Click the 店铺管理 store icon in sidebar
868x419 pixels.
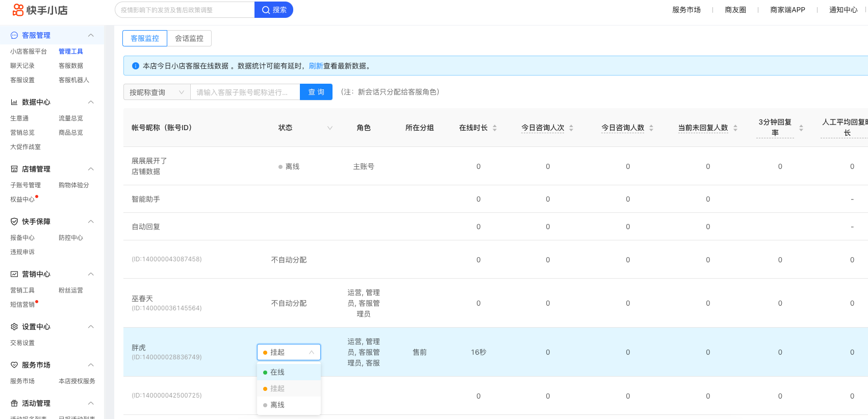coord(14,169)
